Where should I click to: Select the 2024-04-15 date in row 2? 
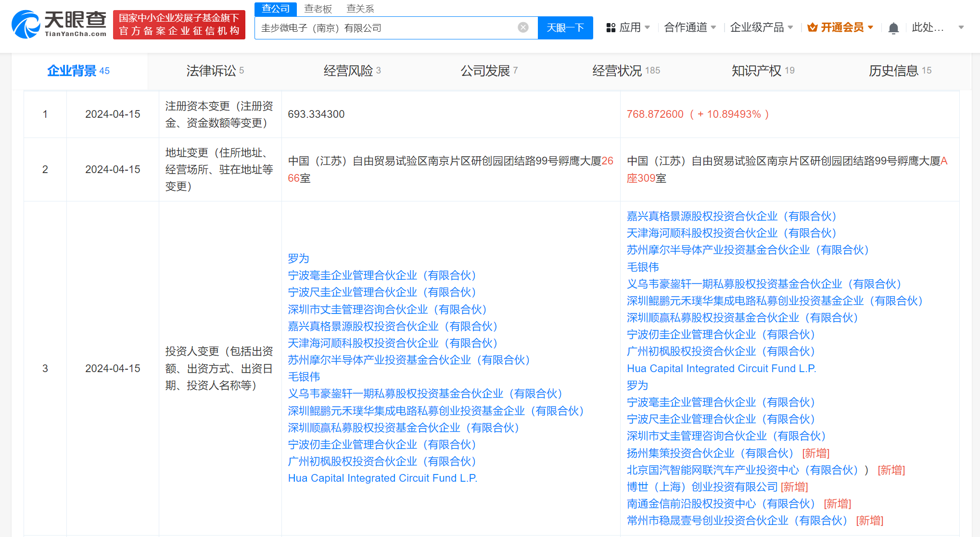click(x=113, y=170)
